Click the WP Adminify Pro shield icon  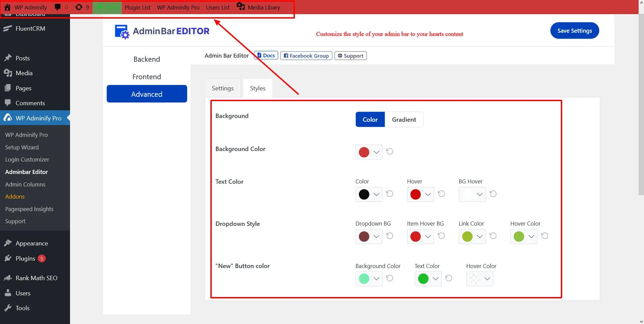[7, 118]
